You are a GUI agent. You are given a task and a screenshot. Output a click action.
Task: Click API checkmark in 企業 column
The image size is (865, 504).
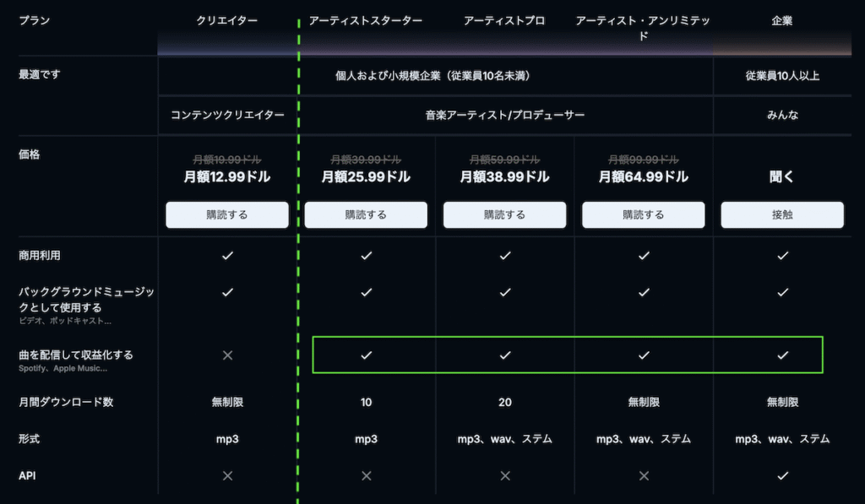[782, 476]
